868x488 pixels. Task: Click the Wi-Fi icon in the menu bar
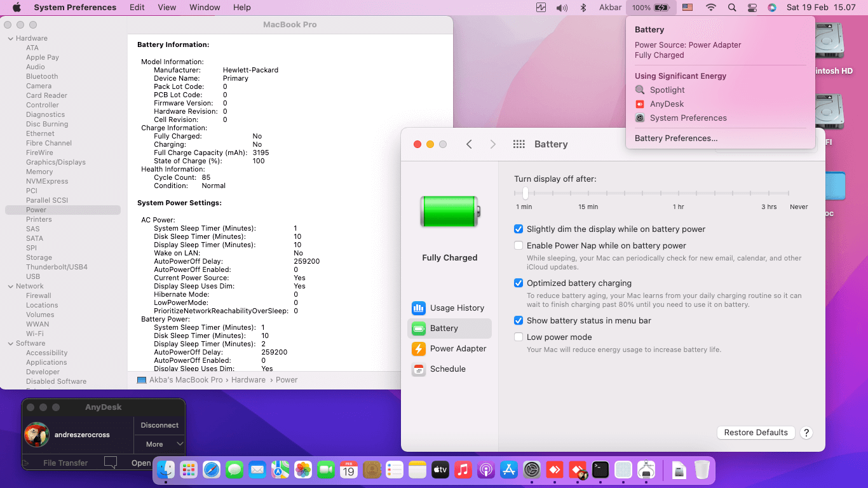710,8
